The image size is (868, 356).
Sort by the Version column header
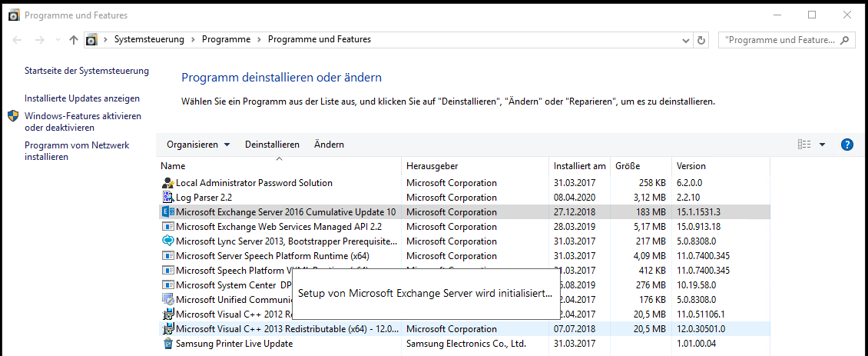(x=721, y=166)
